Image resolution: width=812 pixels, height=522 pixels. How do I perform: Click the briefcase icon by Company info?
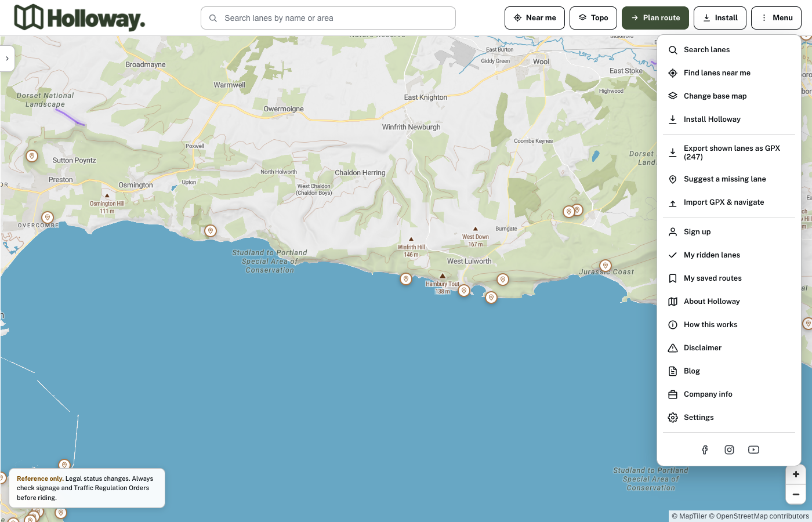click(673, 394)
